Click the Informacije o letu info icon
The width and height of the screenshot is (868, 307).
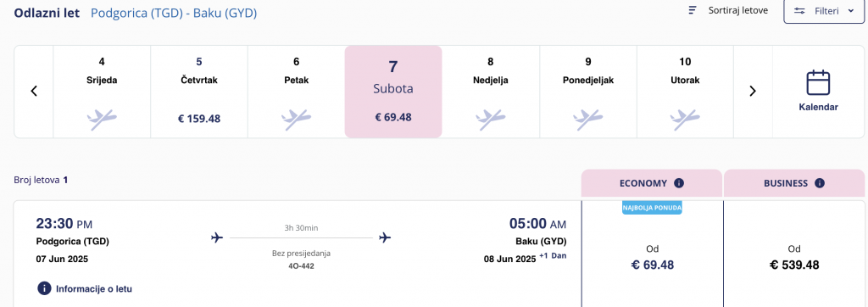coord(44,288)
